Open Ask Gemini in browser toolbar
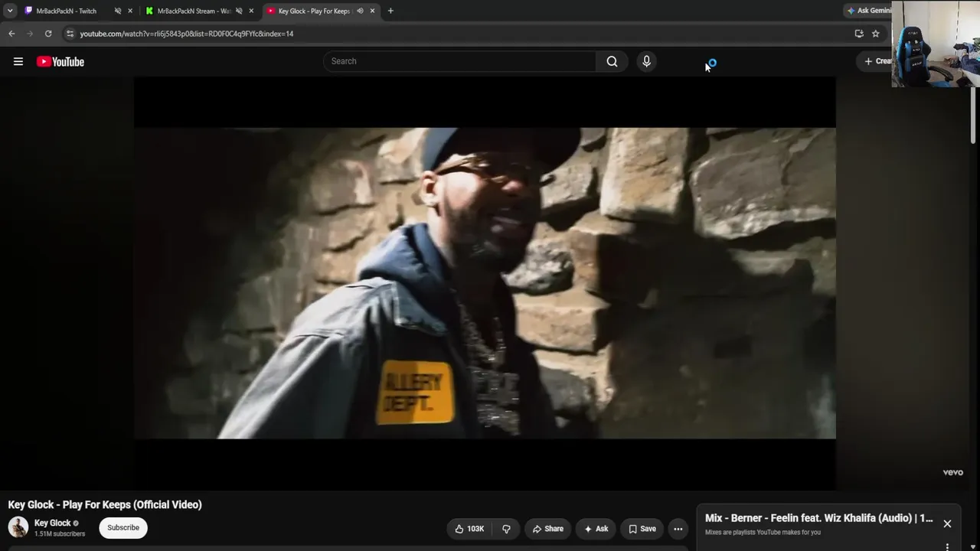The image size is (980, 551). point(869,11)
